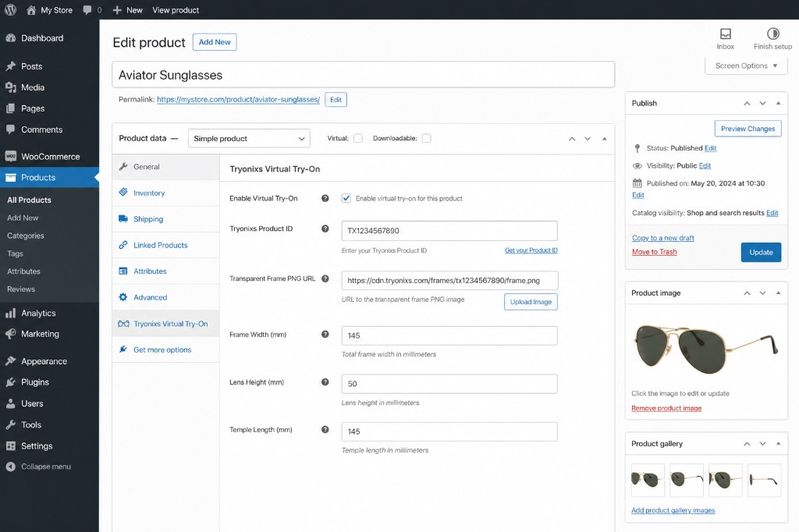The width and height of the screenshot is (799, 532).
Task: Click Preview Changes button
Action: (x=748, y=129)
